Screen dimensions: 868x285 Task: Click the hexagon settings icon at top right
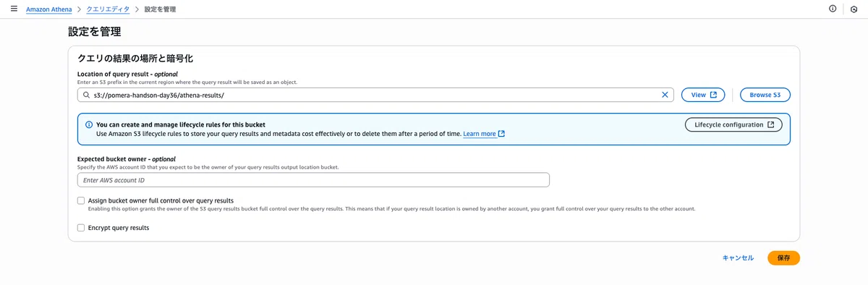pos(854,9)
